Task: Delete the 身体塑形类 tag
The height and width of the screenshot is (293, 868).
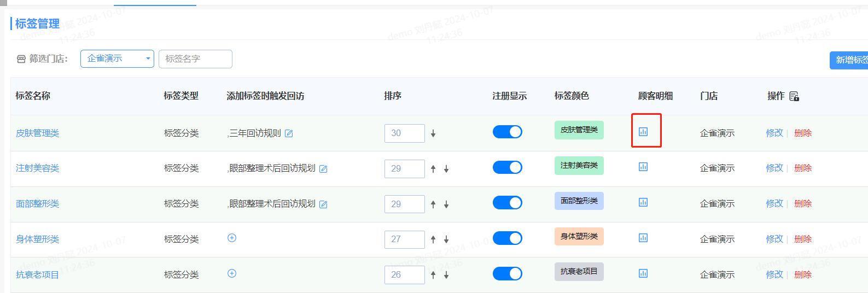Action: click(x=802, y=239)
